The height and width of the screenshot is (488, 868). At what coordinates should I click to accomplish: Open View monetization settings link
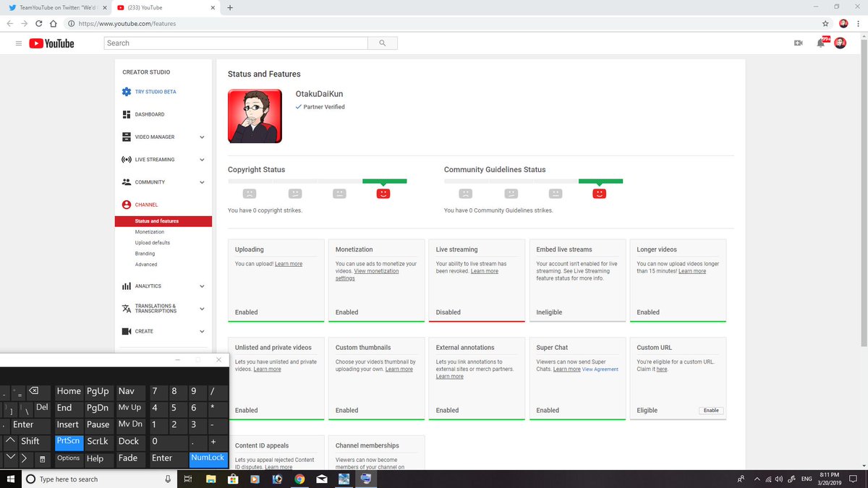click(x=367, y=275)
